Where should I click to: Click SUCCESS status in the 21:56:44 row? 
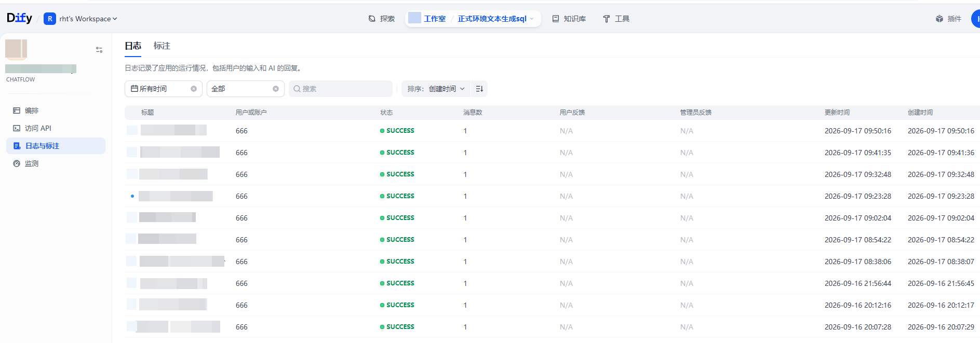(397, 283)
